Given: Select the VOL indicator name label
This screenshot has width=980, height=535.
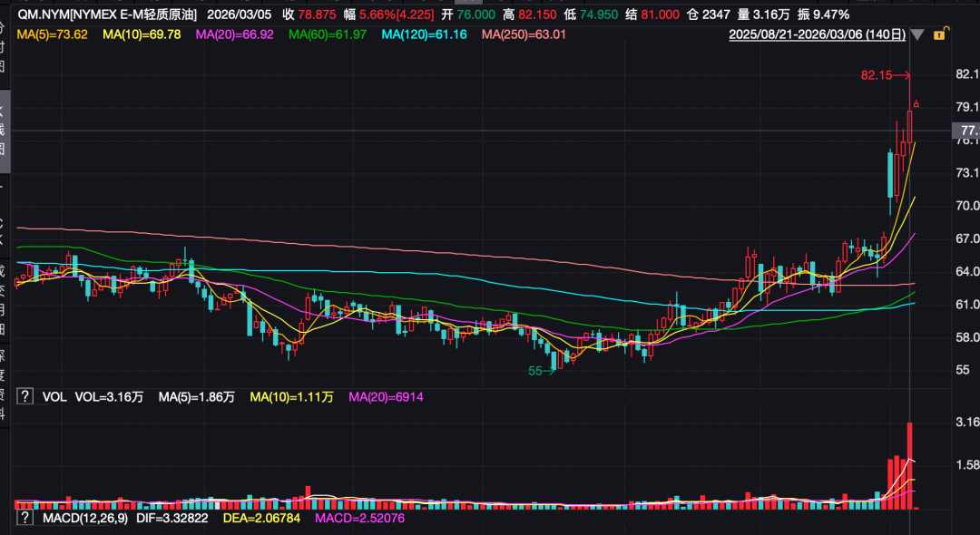Looking at the screenshot, I should point(54,396).
